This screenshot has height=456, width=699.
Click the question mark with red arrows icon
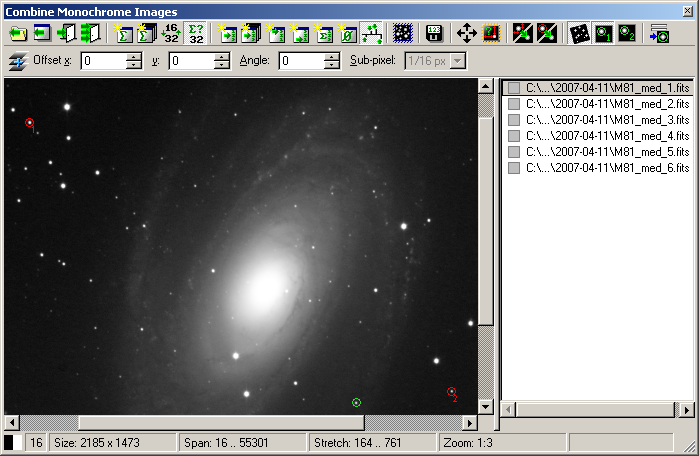coord(491,33)
